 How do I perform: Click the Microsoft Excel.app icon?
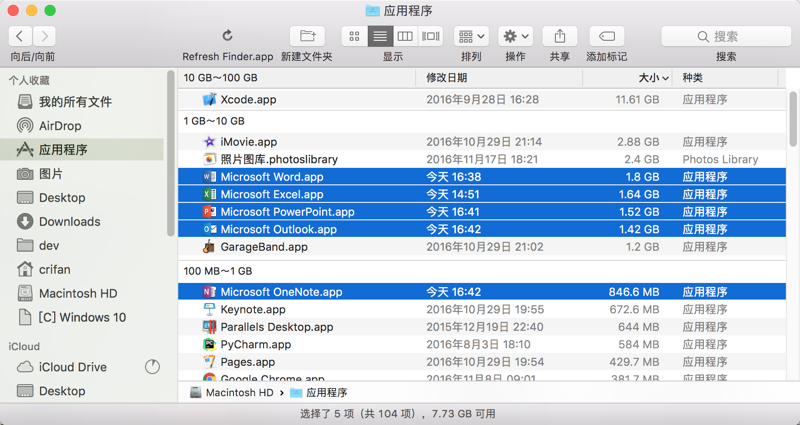[x=209, y=194]
